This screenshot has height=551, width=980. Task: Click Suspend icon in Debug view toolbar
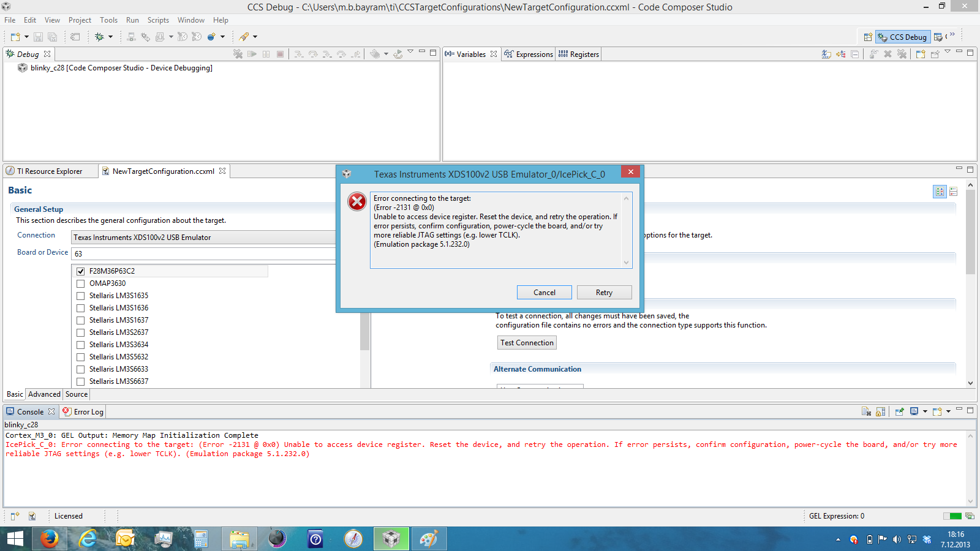pyautogui.click(x=266, y=54)
